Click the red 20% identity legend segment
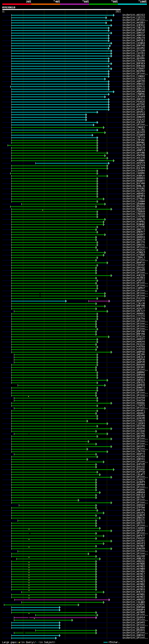The width and height of the screenshot is (149, 644). (17, 4)
